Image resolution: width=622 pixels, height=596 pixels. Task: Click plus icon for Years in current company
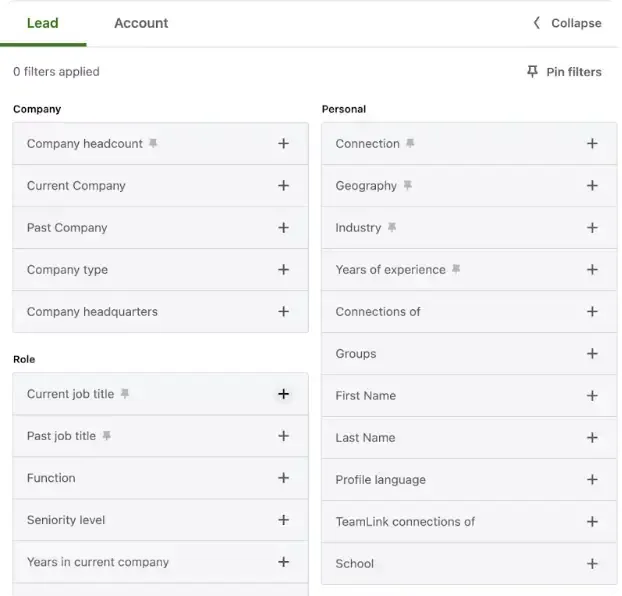pyautogui.click(x=283, y=562)
